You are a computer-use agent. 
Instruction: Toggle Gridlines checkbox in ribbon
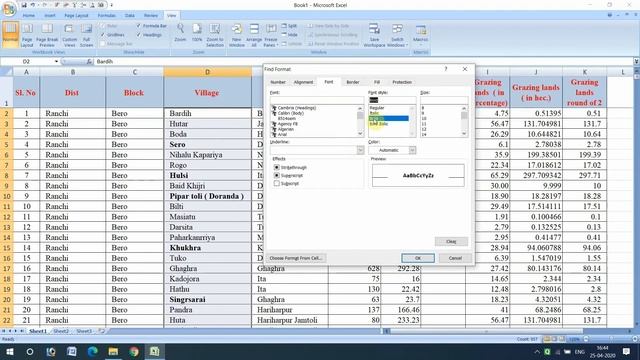pos(103,35)
